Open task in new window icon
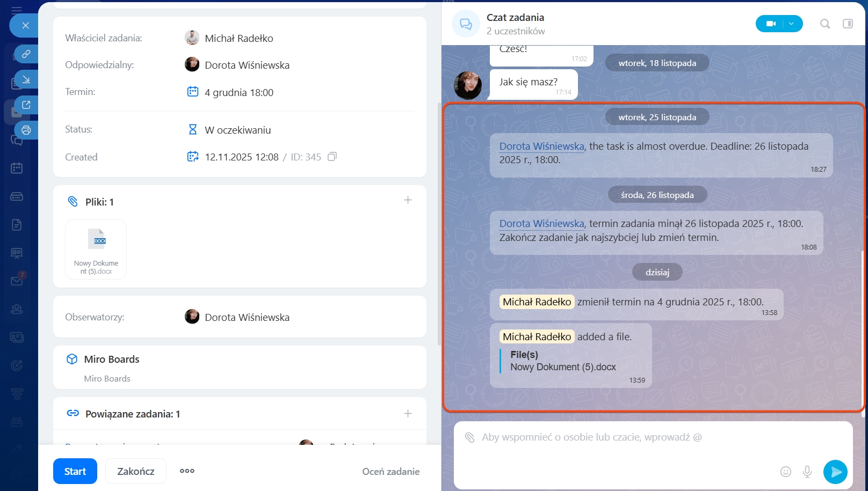 click(26, 105)
